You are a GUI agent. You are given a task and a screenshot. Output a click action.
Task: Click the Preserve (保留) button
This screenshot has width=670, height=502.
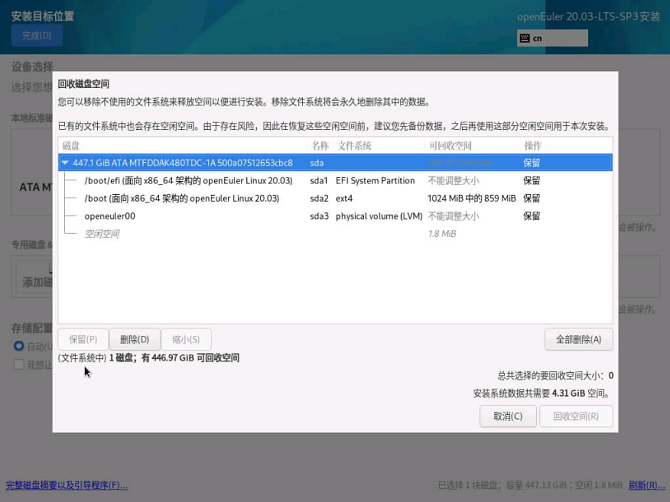pos(83,339)
